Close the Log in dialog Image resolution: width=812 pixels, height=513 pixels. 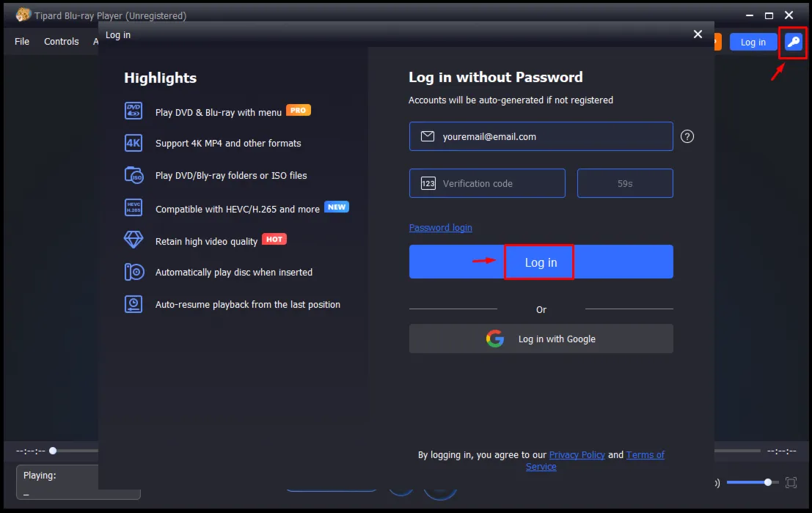click(698, 34)
